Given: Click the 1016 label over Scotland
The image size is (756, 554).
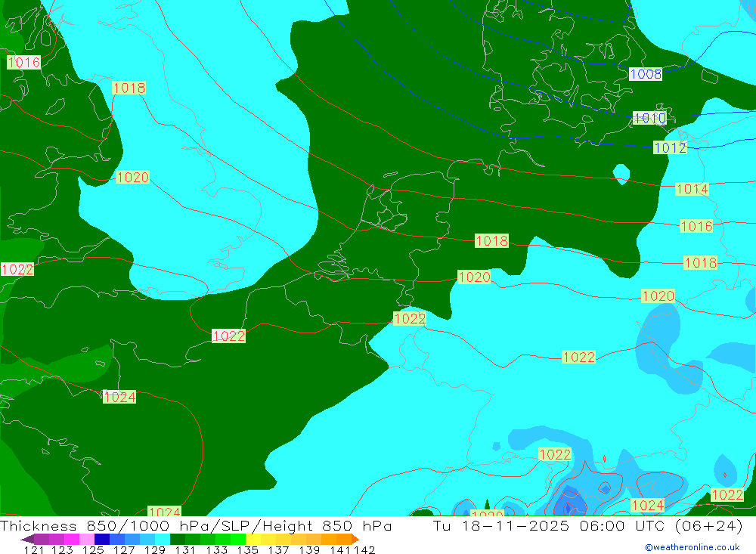Looking at the screenshot, I should tap(23, 62).
